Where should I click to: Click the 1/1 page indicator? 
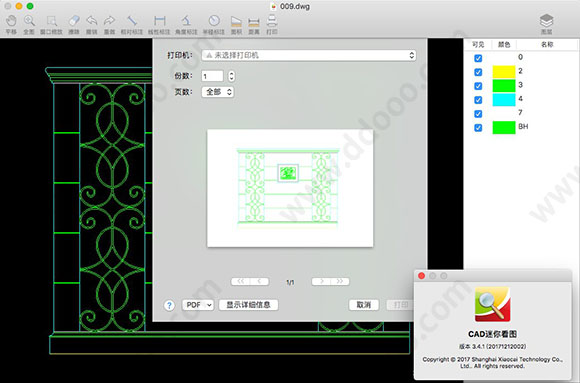pos(290,282)
